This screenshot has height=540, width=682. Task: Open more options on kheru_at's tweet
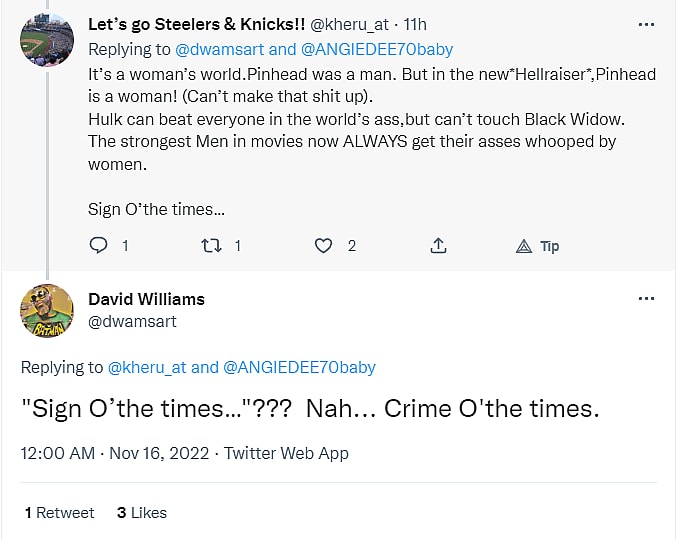[x=646, y=25]
